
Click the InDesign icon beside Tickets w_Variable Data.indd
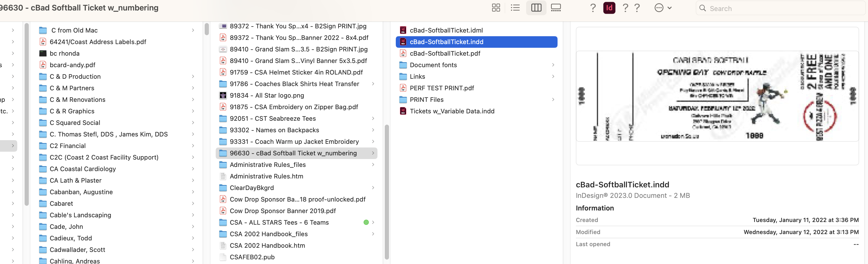(403, 111)
